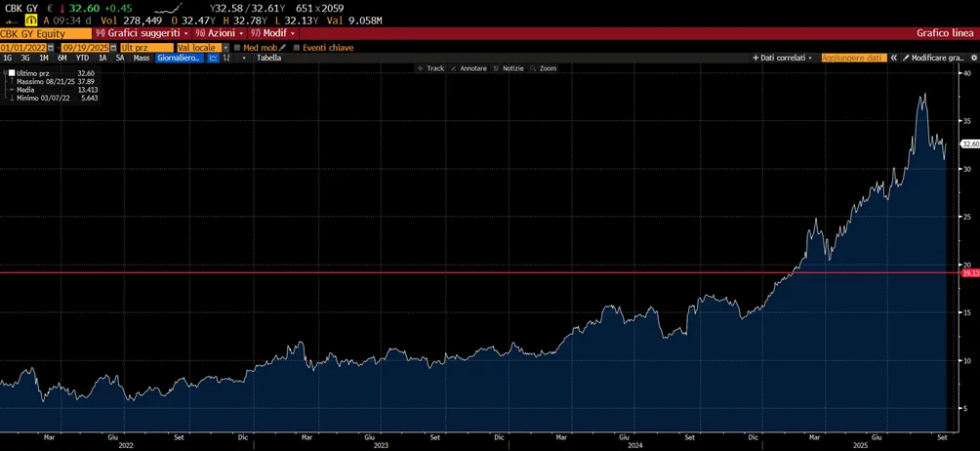Collapse panel with double-chevron arrows icon

tap(894, 58)
